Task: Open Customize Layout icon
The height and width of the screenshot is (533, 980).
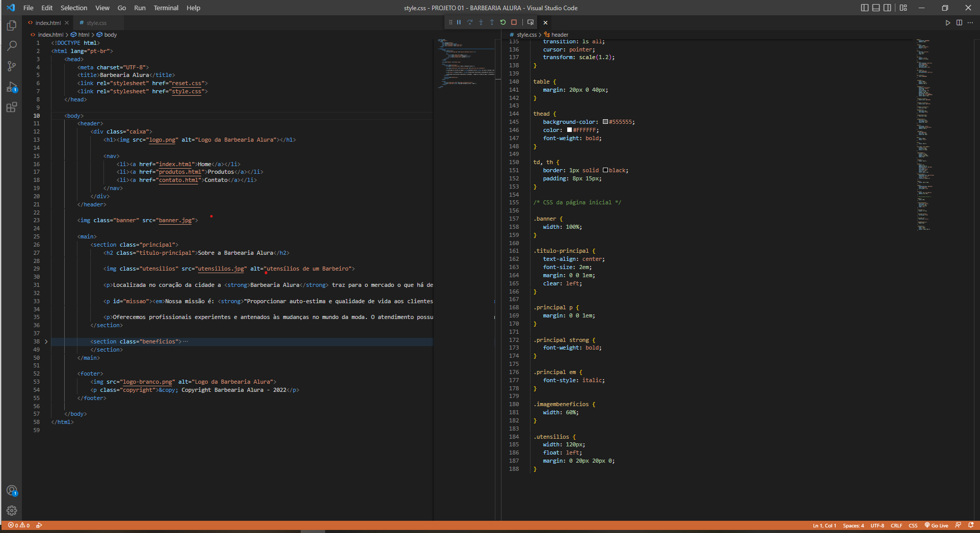Action: point(903,8)
